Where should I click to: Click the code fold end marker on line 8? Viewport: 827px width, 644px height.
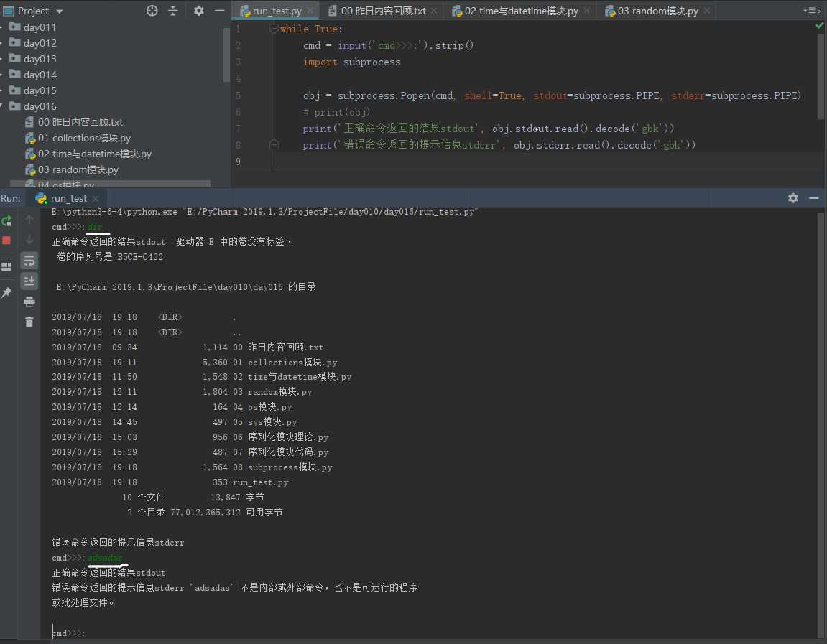pyautogui.click(x=274, y=144)
